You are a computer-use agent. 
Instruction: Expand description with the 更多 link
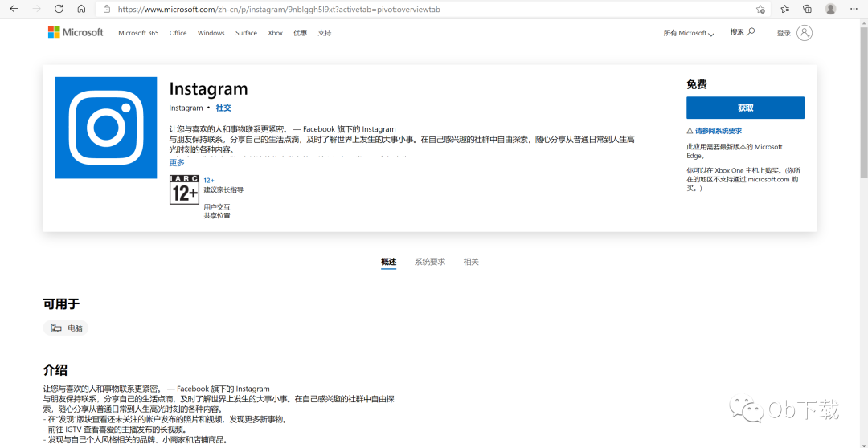(177, 163)
